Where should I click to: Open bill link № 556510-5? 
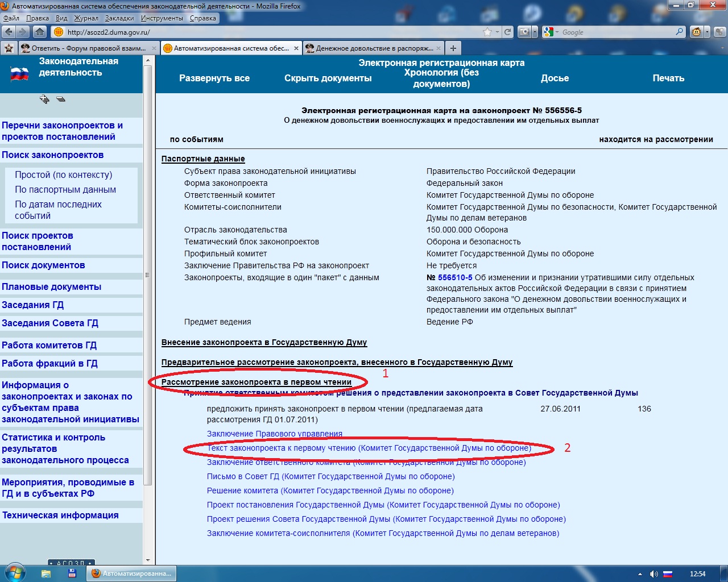coord(454,277)
